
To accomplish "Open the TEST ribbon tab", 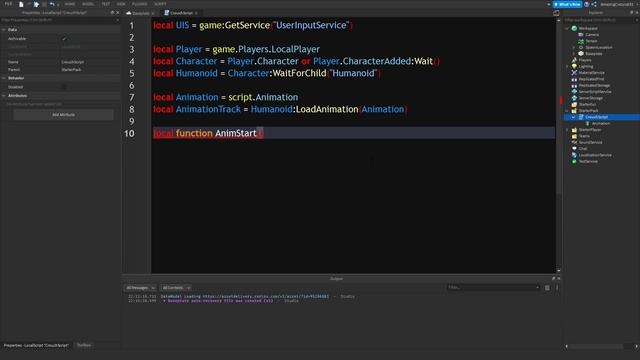I will point(105,4).
